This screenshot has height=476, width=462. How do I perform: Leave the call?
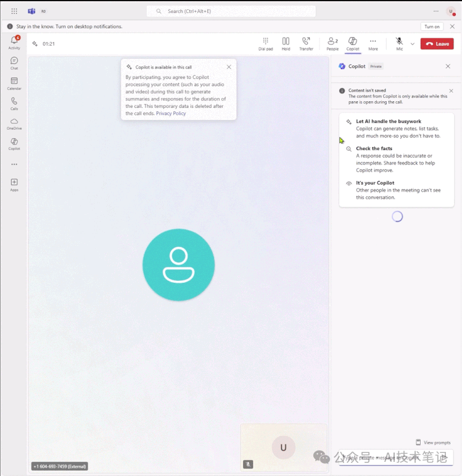coord(437,44)
